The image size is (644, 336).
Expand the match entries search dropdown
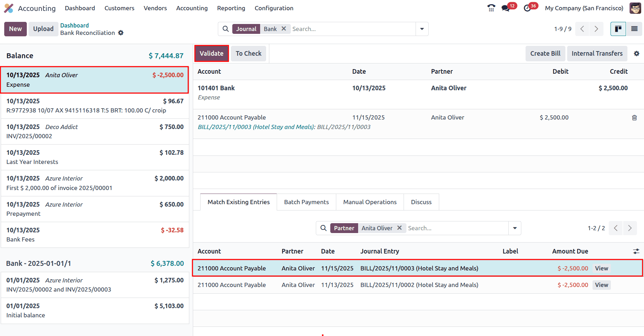515,228
